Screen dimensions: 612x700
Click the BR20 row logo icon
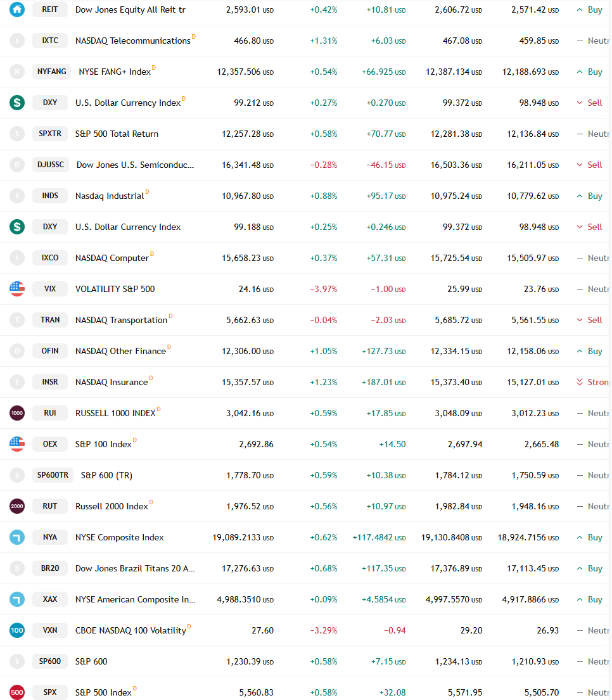17,568
